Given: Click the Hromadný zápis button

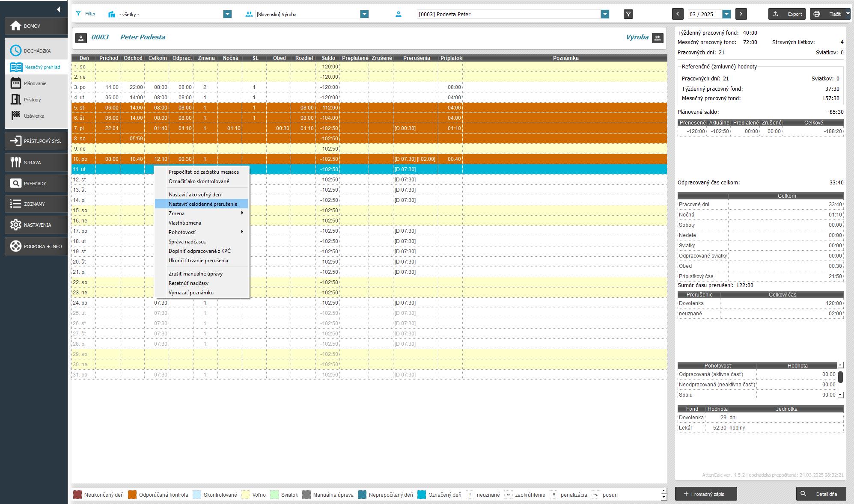Looking at the screenshot, I should pos(705,494).
